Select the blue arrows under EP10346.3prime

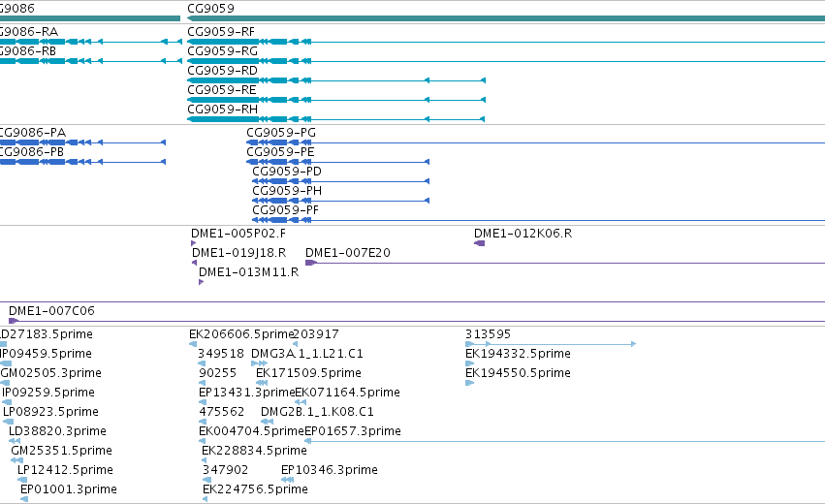pyautogui.click(x=287, y=480)
